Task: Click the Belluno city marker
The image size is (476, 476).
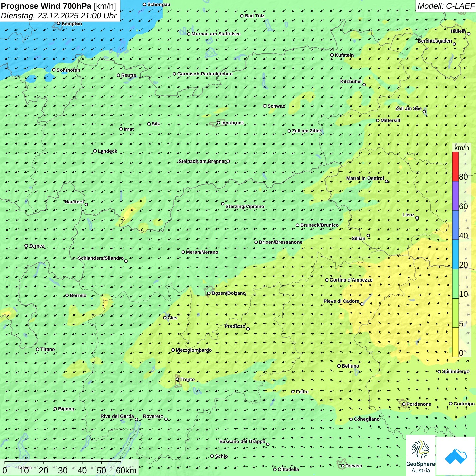Action: [x=339, y=366]
